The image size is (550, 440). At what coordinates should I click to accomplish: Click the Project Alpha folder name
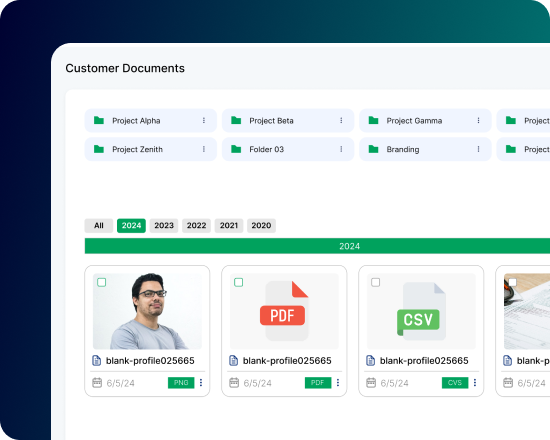[x=136, y=121]
